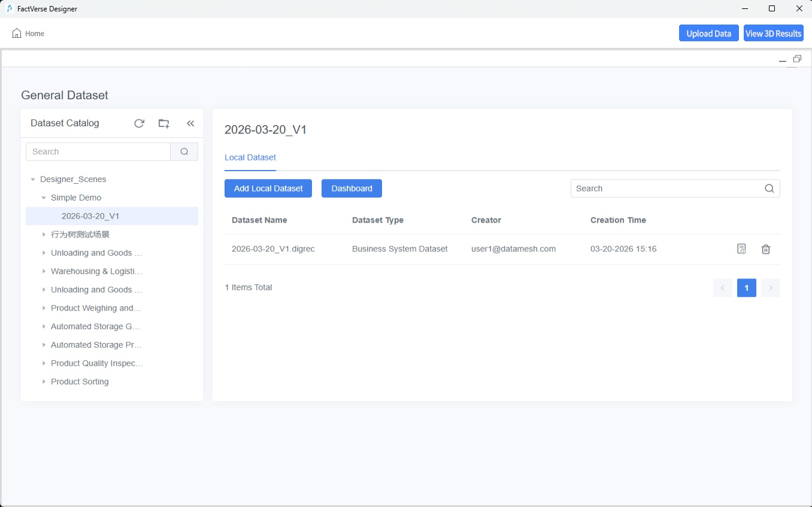This screenshot has width=812, height=507.
Task: Click View 3D Results button
Action: tap(773, 34)
